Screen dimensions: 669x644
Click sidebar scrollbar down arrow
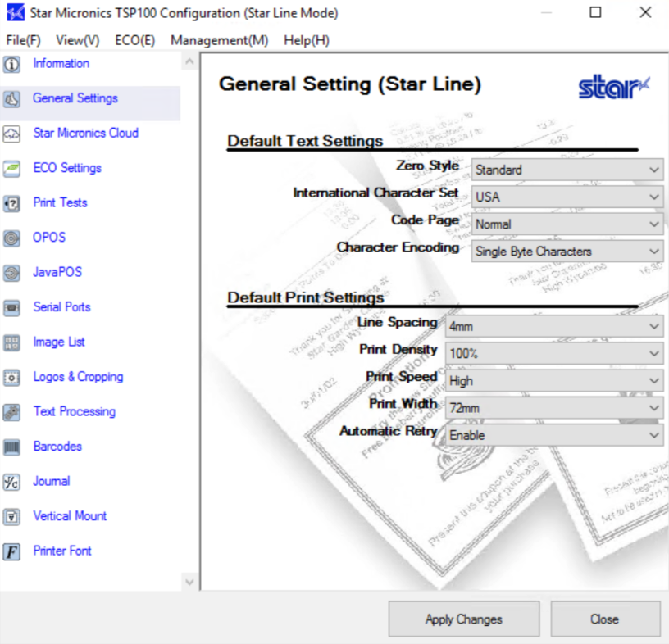click(190, 582)
